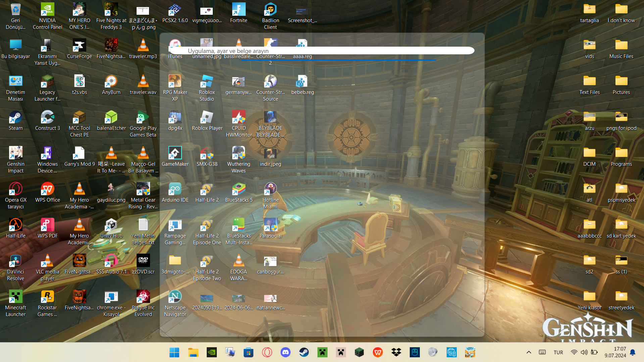Open File Explorer from the taskbar
This screenshot has height=362, width=644.
[193, 352]
